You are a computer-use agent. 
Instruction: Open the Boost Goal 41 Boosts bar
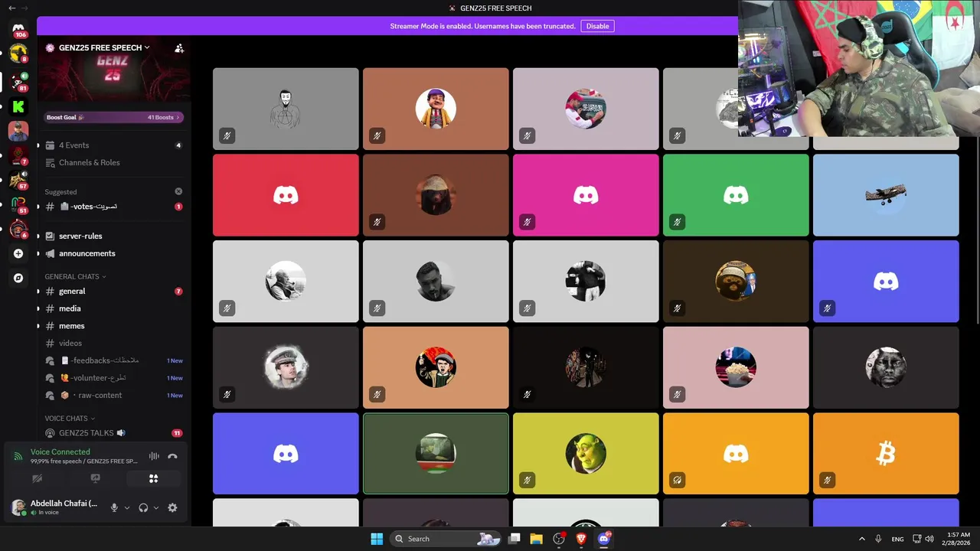coord(113,117)
